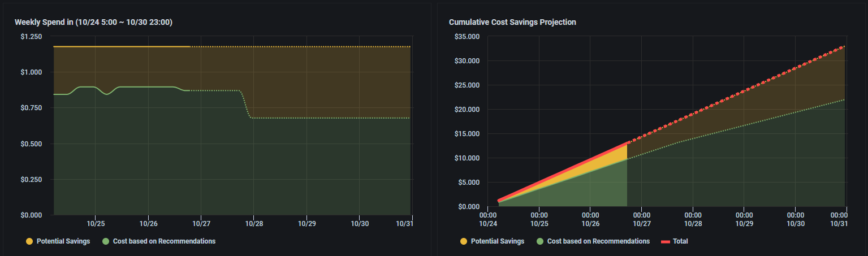Click the bright yellow savings wedge in Cumulative chart
The width and height of the screenshot is (868, 256).
[619, 154]
